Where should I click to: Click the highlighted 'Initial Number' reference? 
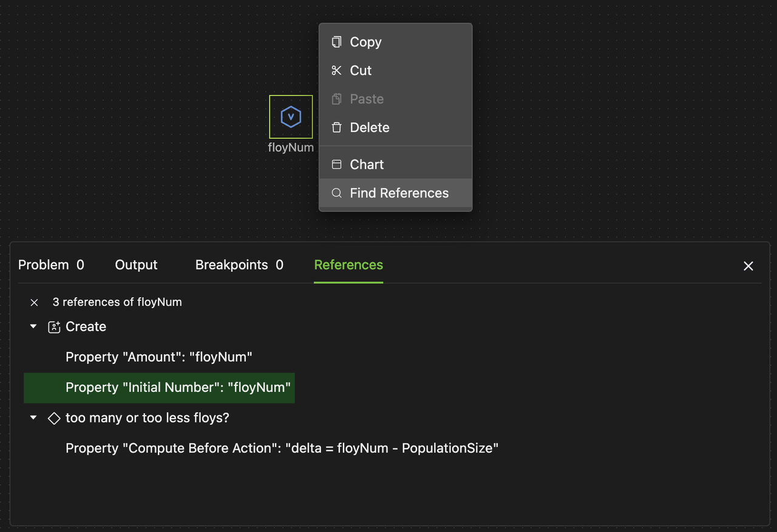[x=177, y=388]
